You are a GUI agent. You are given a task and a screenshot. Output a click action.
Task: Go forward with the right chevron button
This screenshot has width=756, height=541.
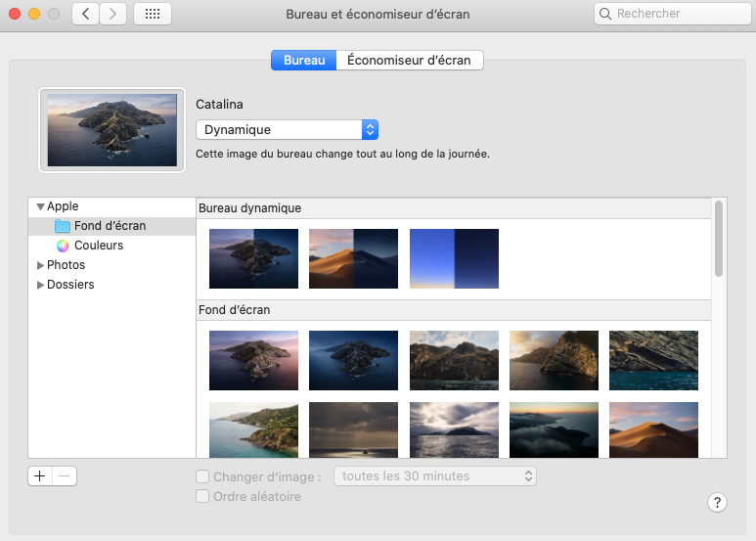coord(112,14)
